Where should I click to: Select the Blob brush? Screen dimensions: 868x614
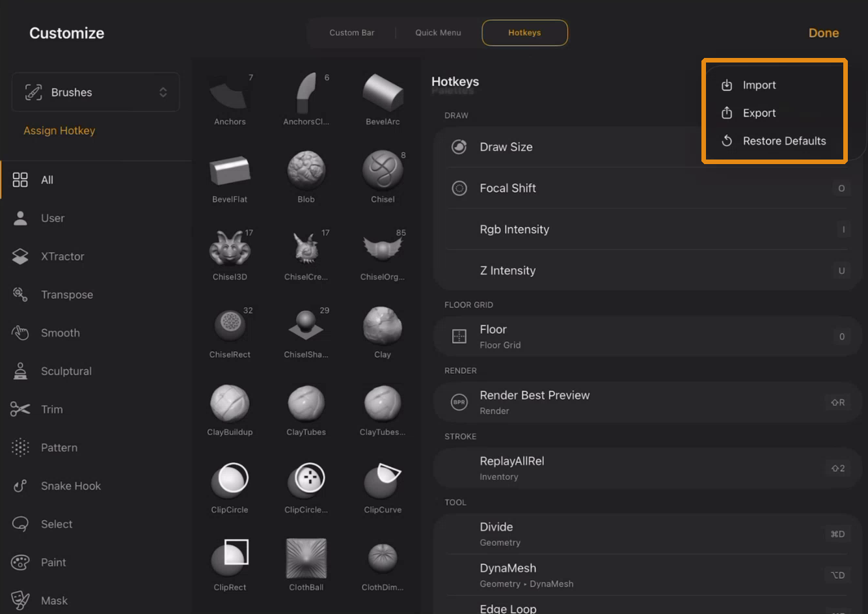(306, 176)
